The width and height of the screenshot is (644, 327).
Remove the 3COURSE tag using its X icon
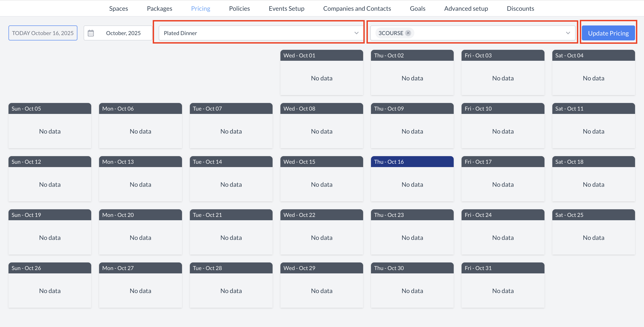click(x=408, y=33)
